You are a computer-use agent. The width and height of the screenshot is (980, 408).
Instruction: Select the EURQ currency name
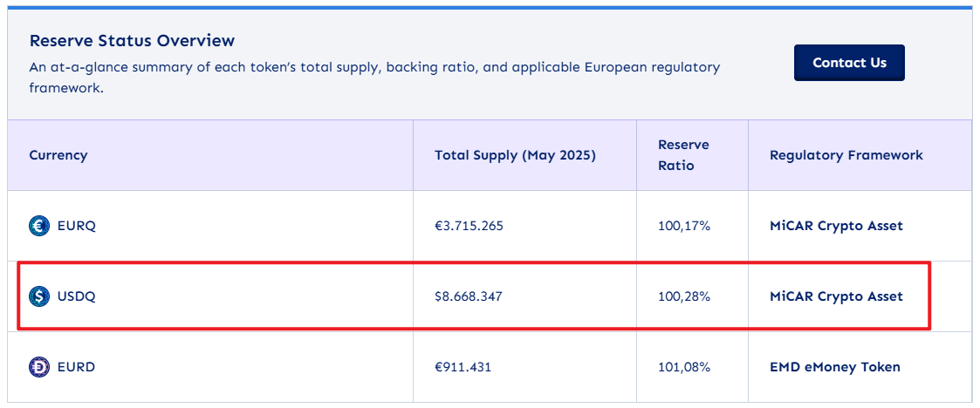pyautogui.click(x=76, y=226)
